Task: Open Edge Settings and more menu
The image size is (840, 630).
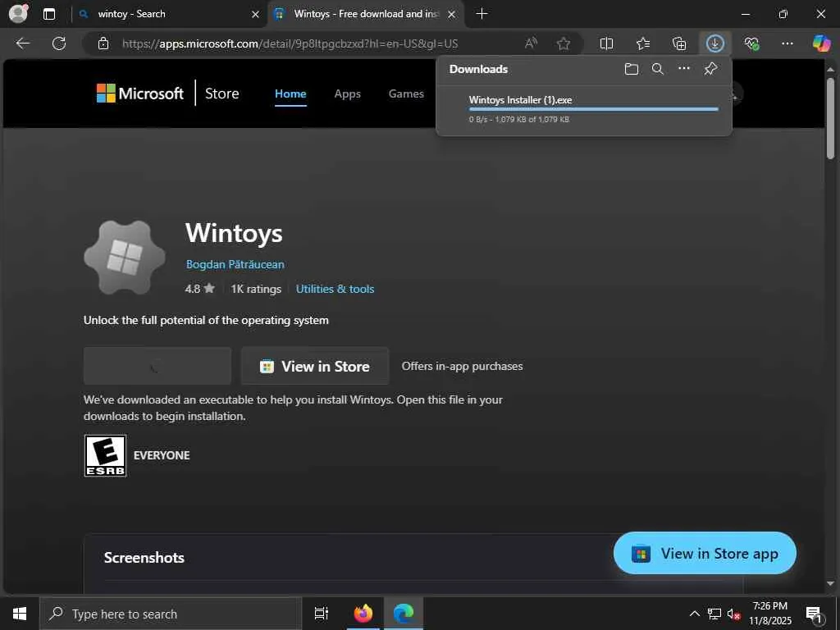Action: point(787,43)
